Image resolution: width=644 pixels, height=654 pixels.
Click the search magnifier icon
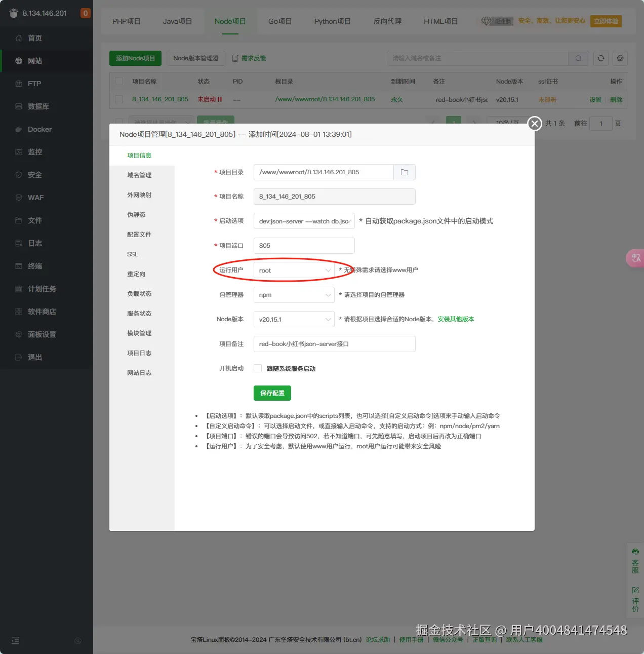coord(578,58)
